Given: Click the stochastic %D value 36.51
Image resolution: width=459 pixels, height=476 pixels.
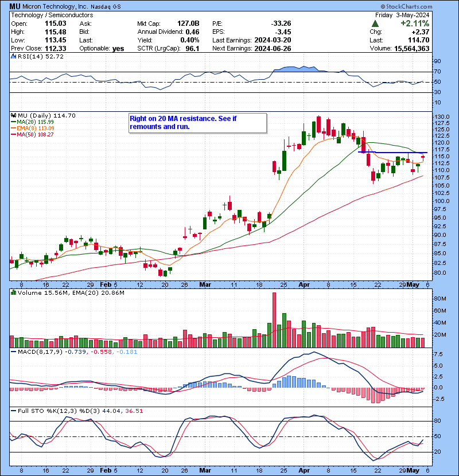Looking at the screenshot, I should coord(134,411).
